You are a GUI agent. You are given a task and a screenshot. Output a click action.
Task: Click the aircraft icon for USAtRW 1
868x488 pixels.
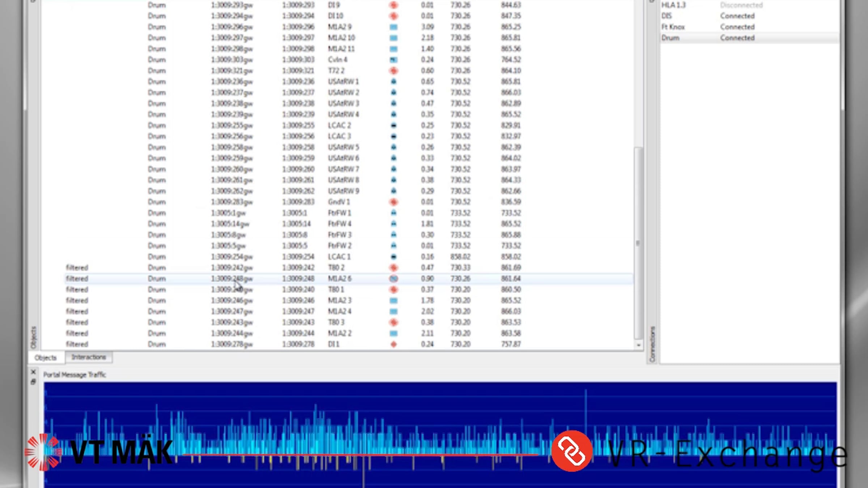point(393,82)
